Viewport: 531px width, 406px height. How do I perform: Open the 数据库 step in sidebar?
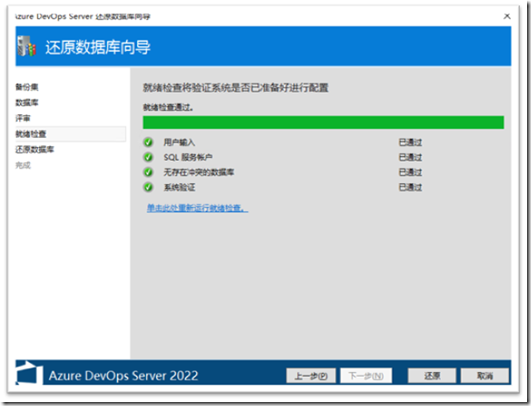27,103
